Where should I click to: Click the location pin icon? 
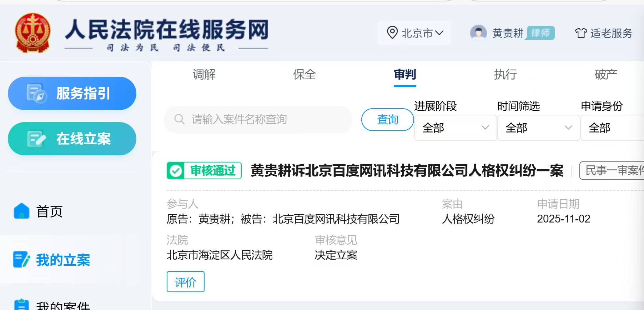(x=392, y=33)
